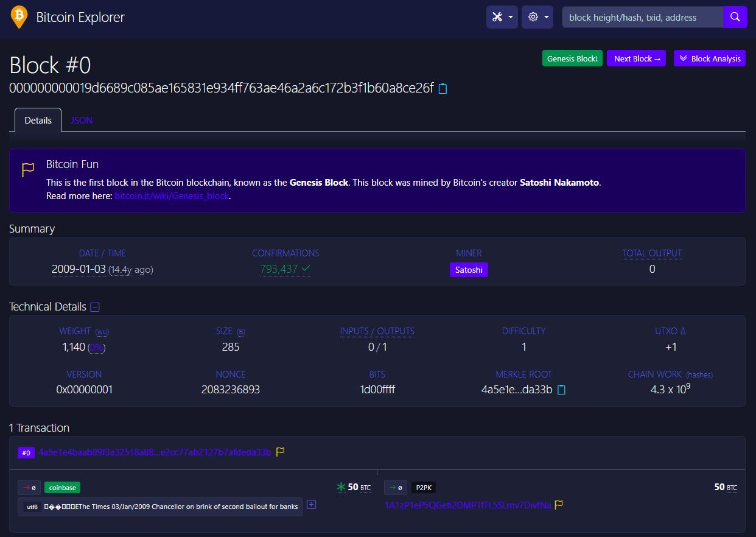756x537 pixels.
Task: Open the settings gear dropdown
Action: [x=537, y=17]
